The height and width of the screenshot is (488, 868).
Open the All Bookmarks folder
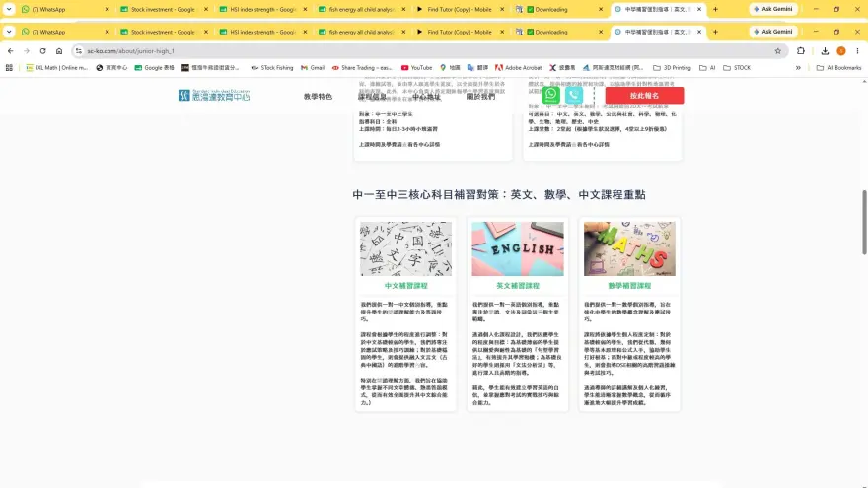coord(838,67)
